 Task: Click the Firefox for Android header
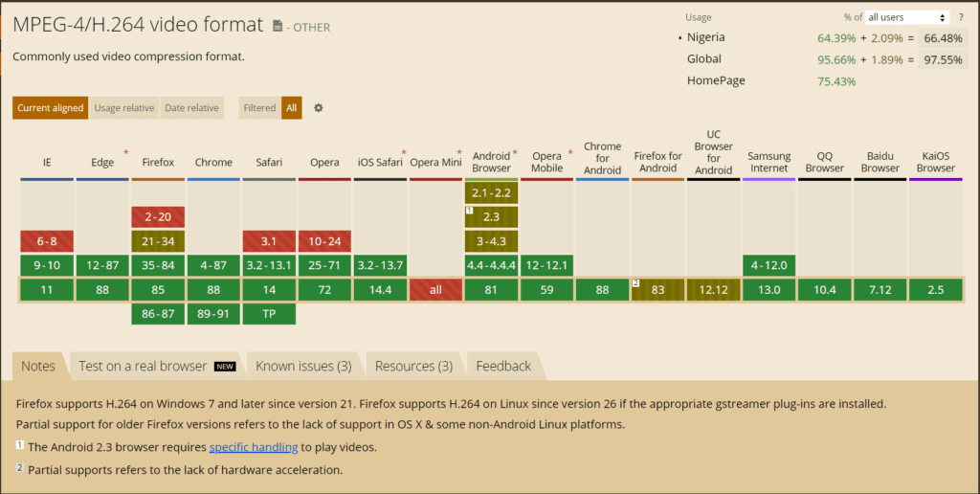[658, 162]
